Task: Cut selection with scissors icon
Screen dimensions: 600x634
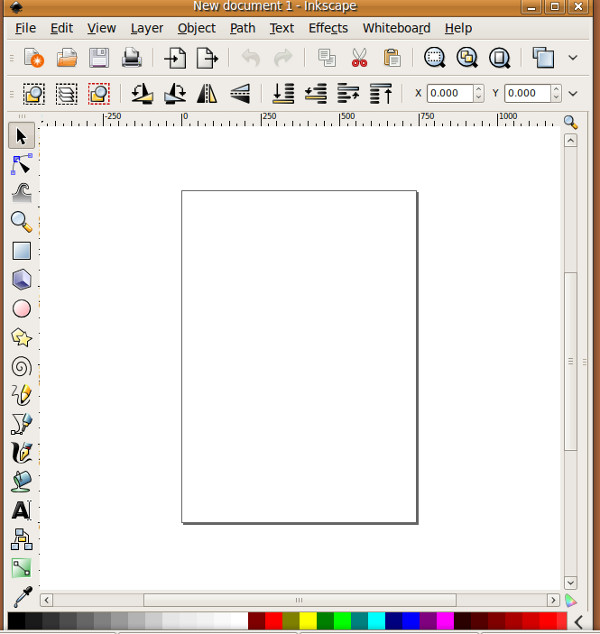Action: click(359, 57)
